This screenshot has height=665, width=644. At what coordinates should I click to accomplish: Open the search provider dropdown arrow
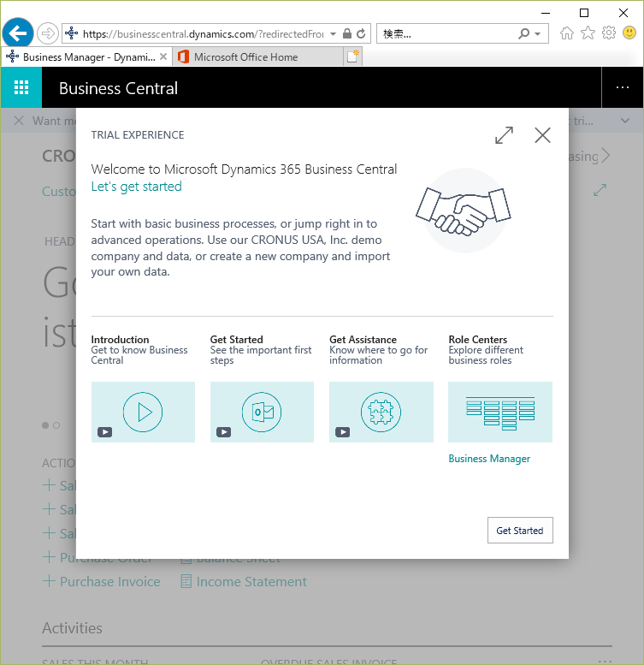[537, 34]
